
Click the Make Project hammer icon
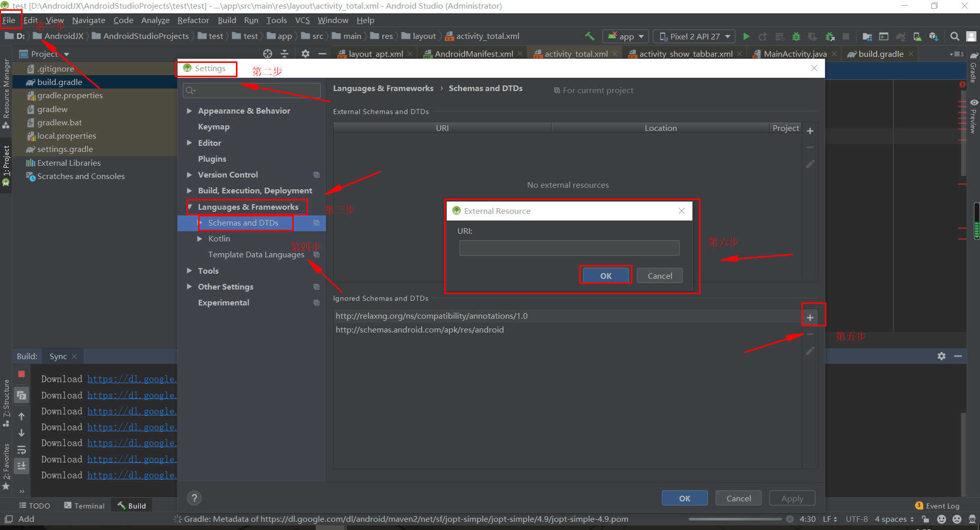(x=590, y=36)
